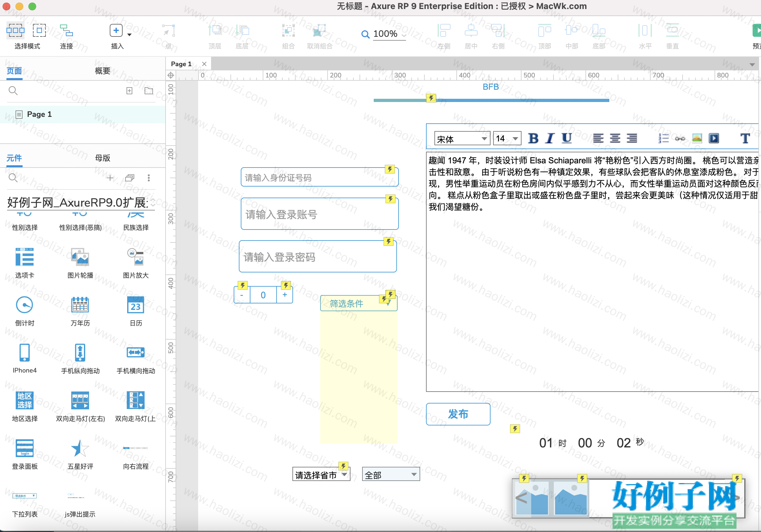Screen dimensions: 761x532
Task: Click the add library plus icon
Action: tap(110, 178)
